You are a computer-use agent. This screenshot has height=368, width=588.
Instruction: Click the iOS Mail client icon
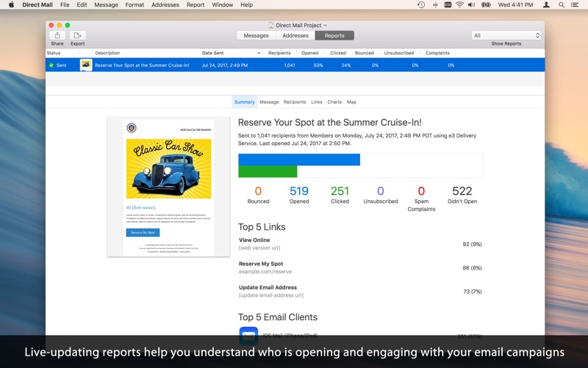248,336
